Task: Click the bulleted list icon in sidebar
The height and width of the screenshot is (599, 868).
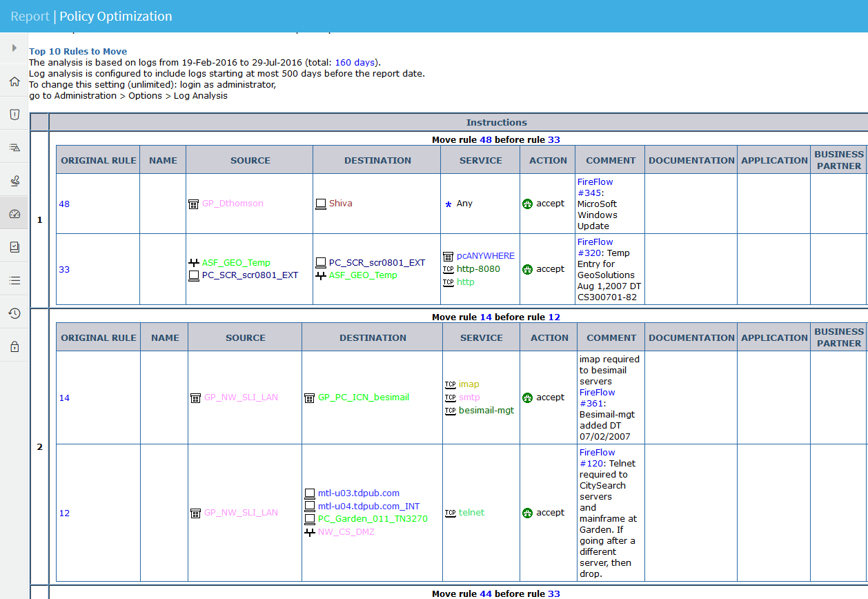Action: 14,280
